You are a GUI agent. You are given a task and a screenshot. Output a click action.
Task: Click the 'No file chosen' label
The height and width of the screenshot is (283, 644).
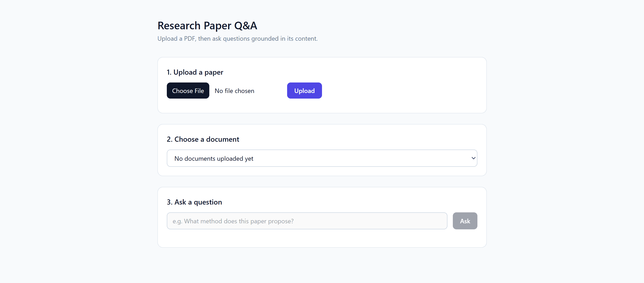point(234,91)
